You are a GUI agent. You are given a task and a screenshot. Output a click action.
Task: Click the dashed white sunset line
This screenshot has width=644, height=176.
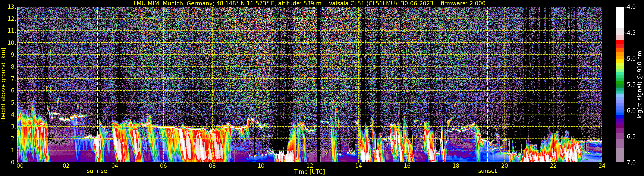click(x=487, y=85)
